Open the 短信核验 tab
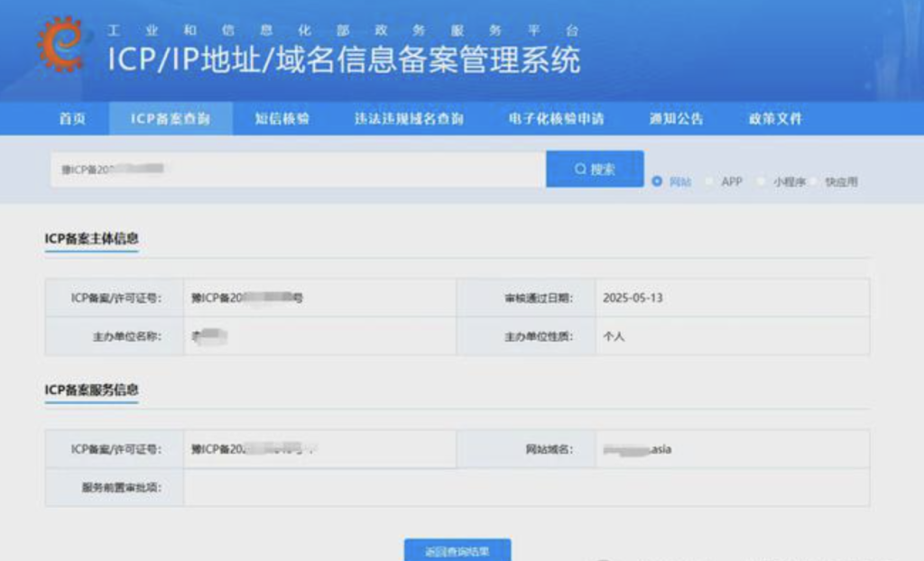The image size is (924, 561). coord(282,118)
